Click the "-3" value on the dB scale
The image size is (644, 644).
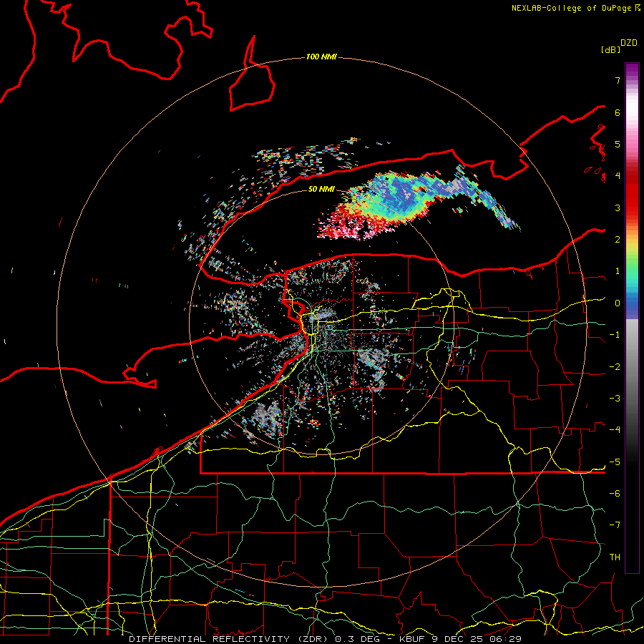pos(615,399)
